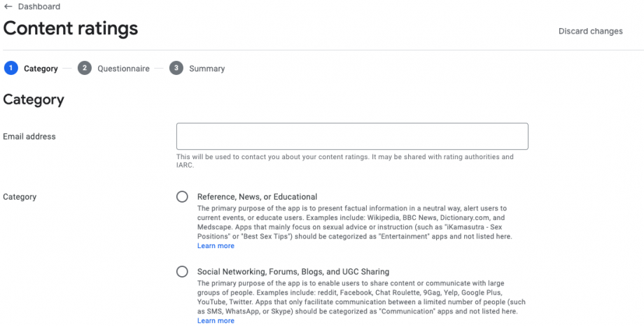644x326 pixels.
Task: Click the Content ratings page heading
Action: click(71, 29)
